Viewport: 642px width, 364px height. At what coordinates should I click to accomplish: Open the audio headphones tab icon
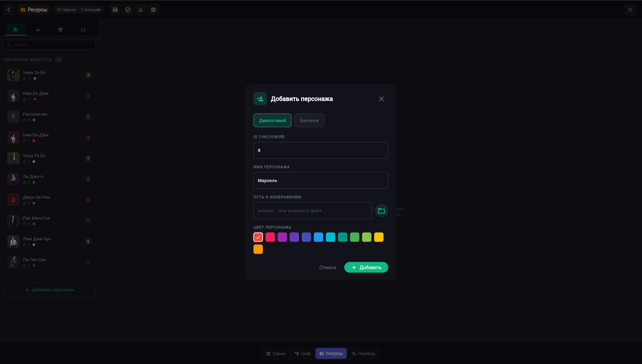[x=83, y=29]
